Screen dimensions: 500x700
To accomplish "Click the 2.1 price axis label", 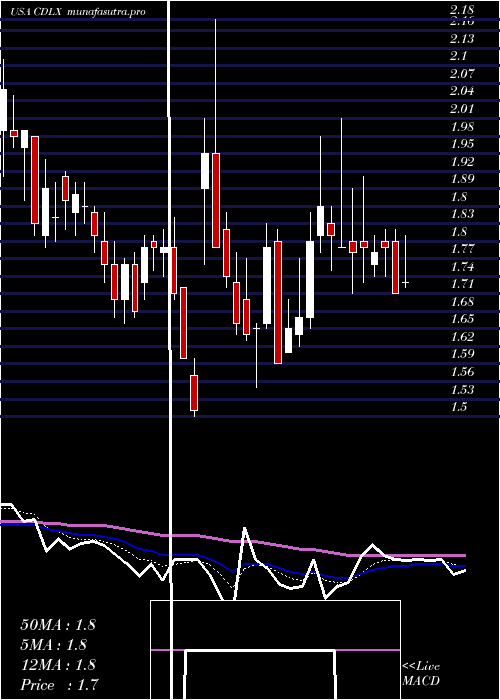I will point(458,56).
